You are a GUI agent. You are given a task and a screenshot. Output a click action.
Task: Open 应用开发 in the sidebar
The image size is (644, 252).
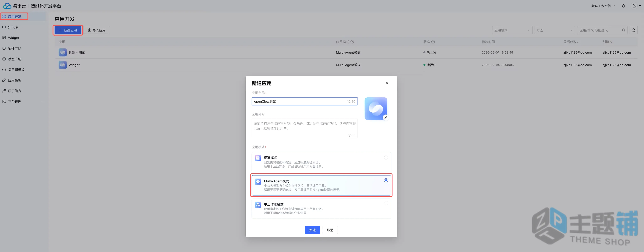pyautogui.click(x=14, y=17)
